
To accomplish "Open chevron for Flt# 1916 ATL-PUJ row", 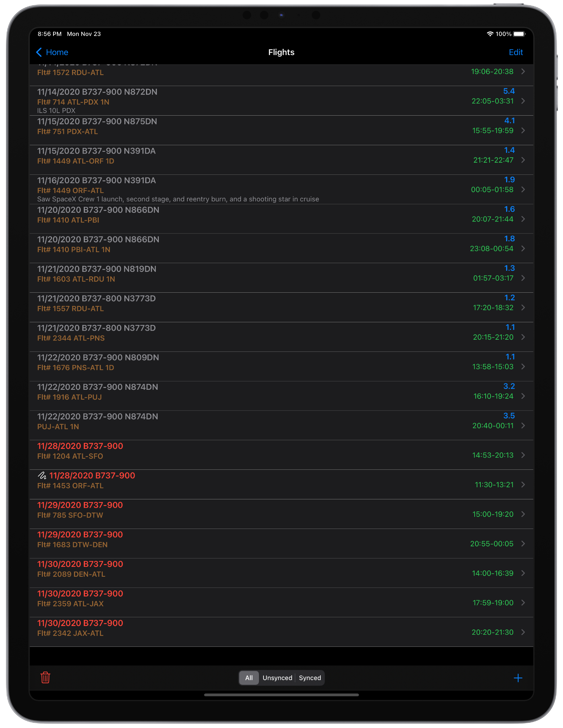I will tap(523, 396).
